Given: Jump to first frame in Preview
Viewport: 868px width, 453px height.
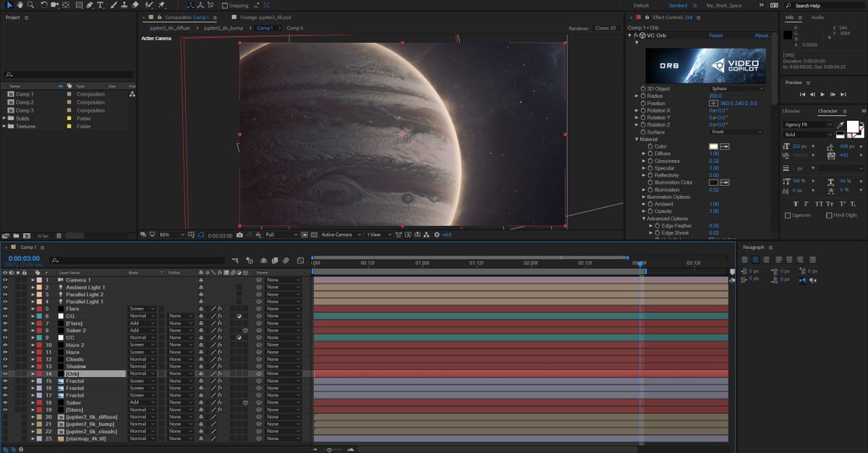Looking at the screenshot, I should tap(802, 94).
